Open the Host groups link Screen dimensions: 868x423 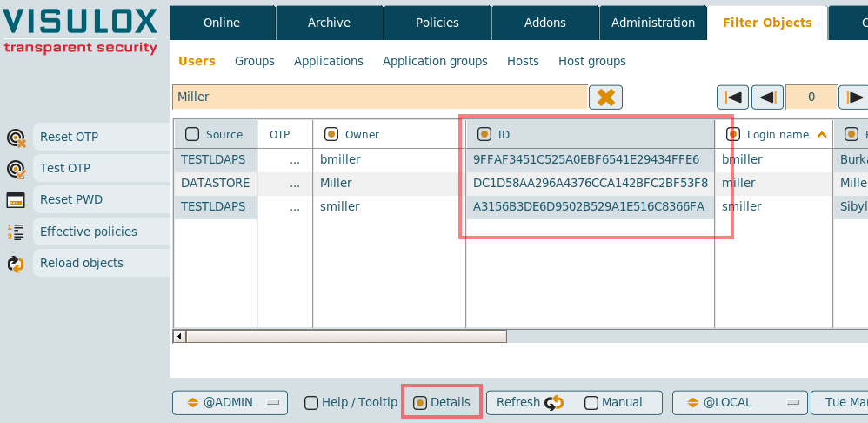point(591,61)
